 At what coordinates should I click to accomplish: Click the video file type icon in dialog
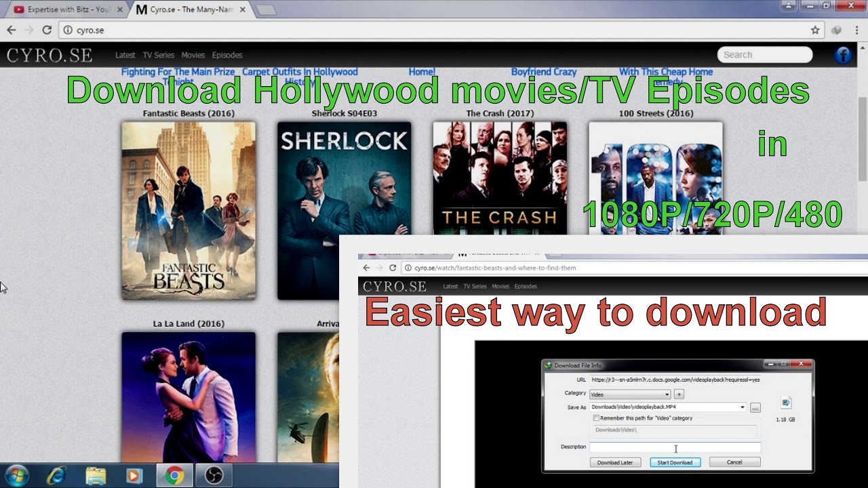(786, 403)
